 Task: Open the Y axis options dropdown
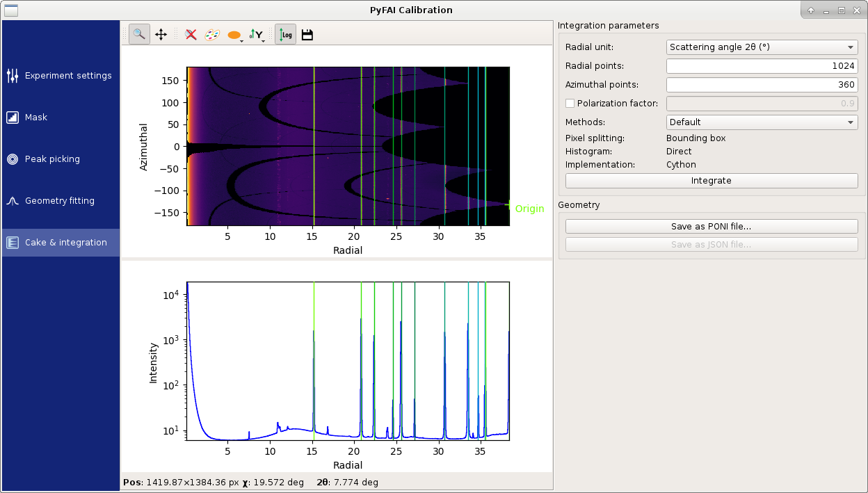pyautogui.click(x=257, y=35)
